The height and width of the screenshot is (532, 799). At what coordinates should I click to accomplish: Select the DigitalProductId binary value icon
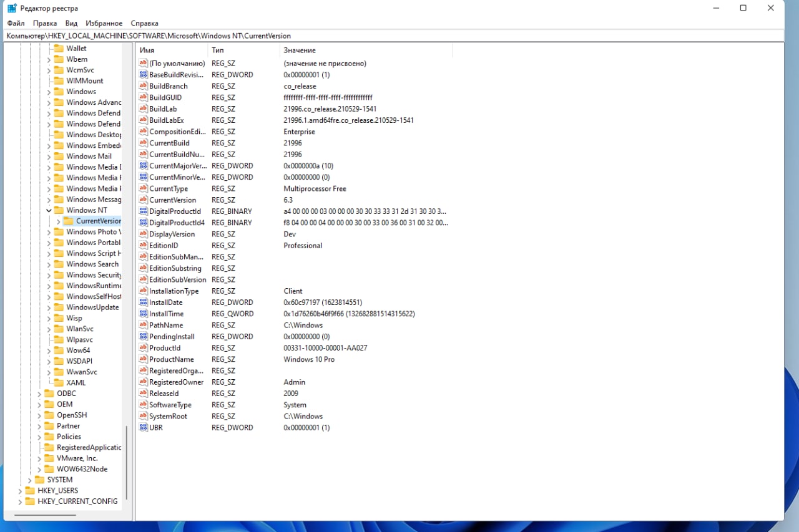pos(143,211)
